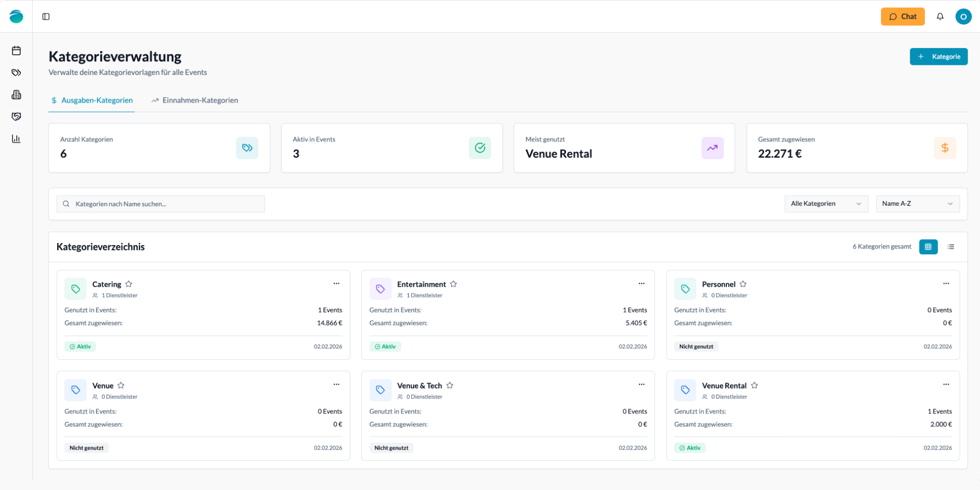Click the user avatar icon
The width and height of the screenshot is (980, 490).
tap(963, 17)
